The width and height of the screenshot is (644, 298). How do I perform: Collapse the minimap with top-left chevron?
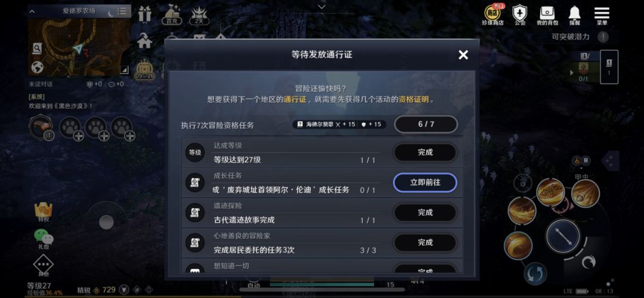[x=32, y=11]
